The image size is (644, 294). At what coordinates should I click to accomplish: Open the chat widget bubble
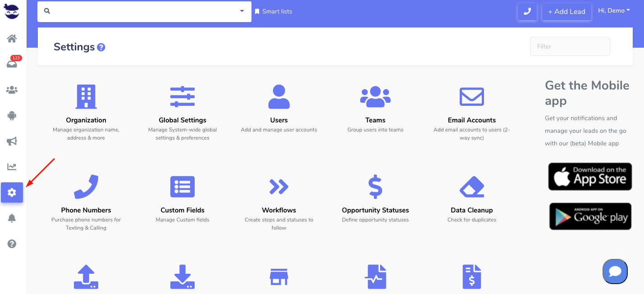pos(615,271)
